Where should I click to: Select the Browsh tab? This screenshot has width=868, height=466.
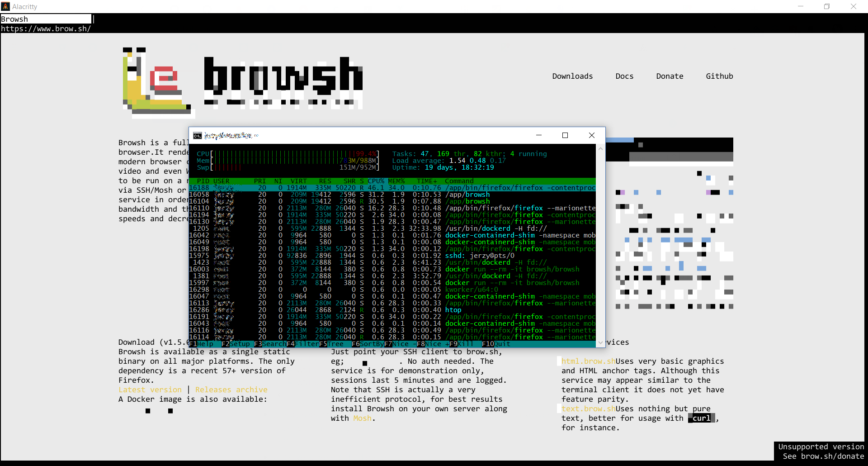pos(46,19)
